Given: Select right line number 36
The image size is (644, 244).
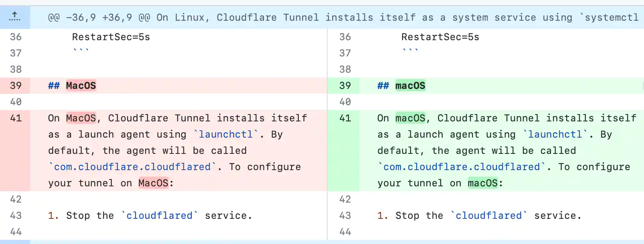Looking at the screenshot, I should click(x=345, y=37).
